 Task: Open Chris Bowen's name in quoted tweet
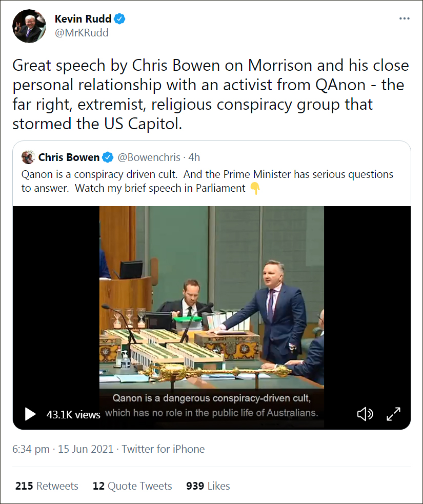click(69, 157)
